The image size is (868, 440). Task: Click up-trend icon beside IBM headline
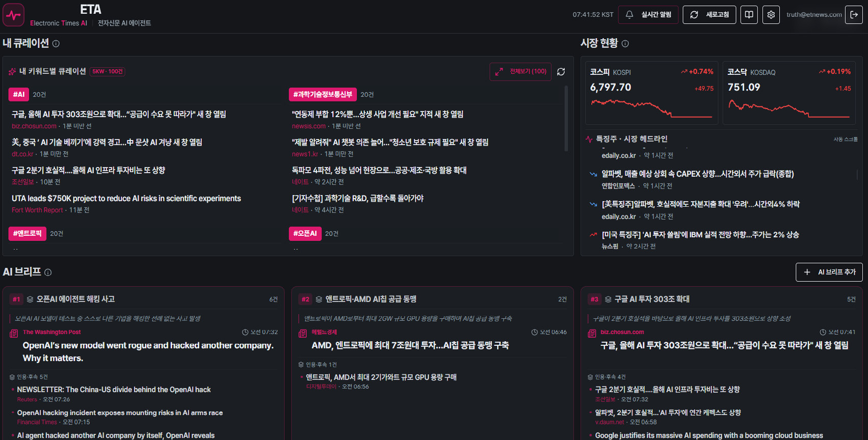click(x=593, y=235)
